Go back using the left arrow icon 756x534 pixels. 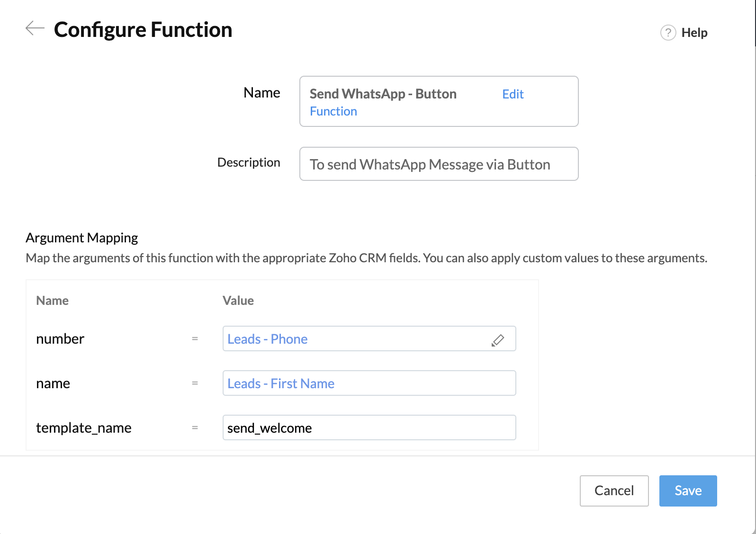[35, 28]
